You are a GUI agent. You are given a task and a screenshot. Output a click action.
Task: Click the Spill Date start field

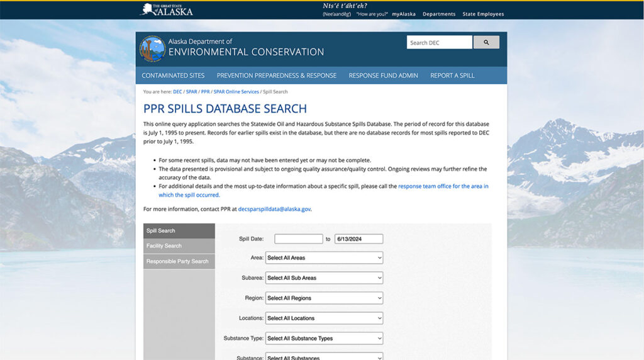click(x=299, y=239)
